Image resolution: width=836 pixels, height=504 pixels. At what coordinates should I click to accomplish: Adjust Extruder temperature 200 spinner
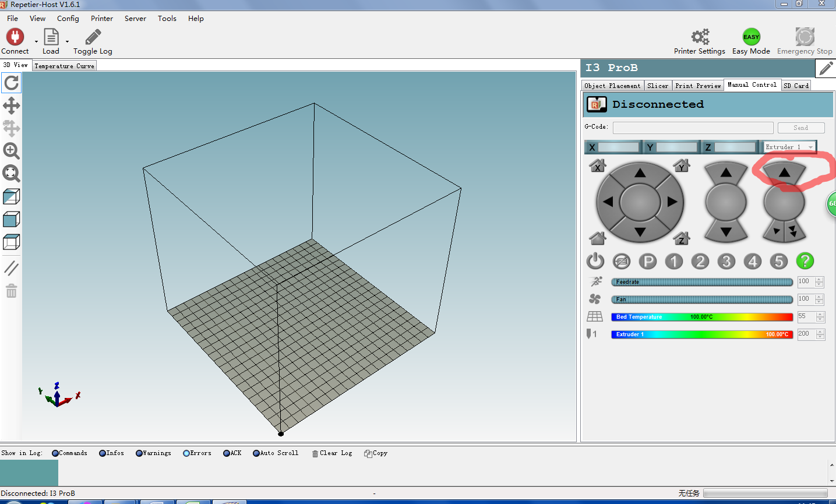(820, 334)
